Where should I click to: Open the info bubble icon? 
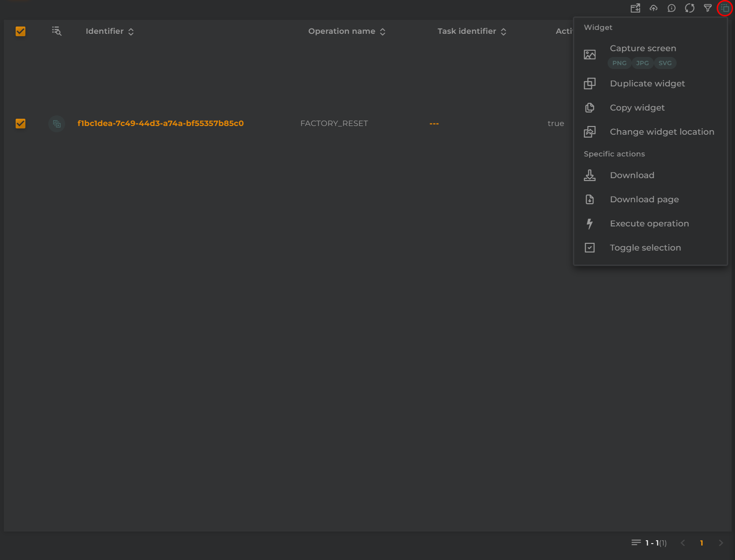click(671, 8)
